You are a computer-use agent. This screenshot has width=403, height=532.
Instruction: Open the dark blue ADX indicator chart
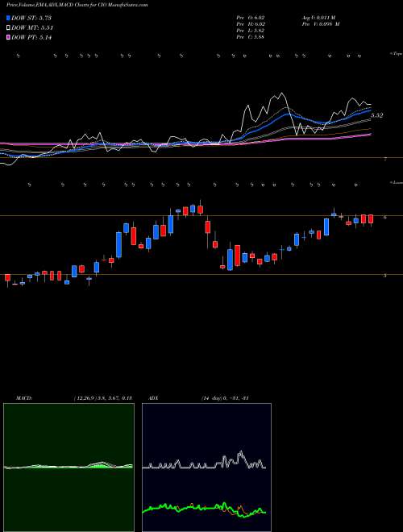click(206, 468)
